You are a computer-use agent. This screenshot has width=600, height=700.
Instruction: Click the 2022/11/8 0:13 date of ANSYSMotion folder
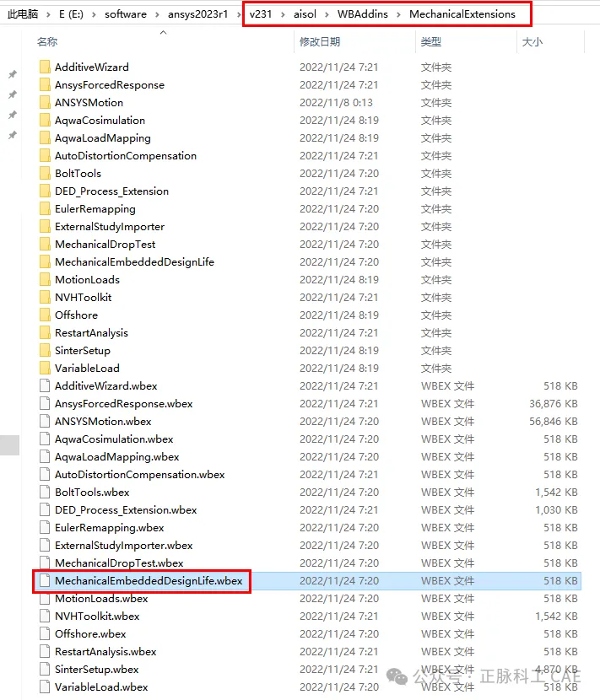coord(336,103)
